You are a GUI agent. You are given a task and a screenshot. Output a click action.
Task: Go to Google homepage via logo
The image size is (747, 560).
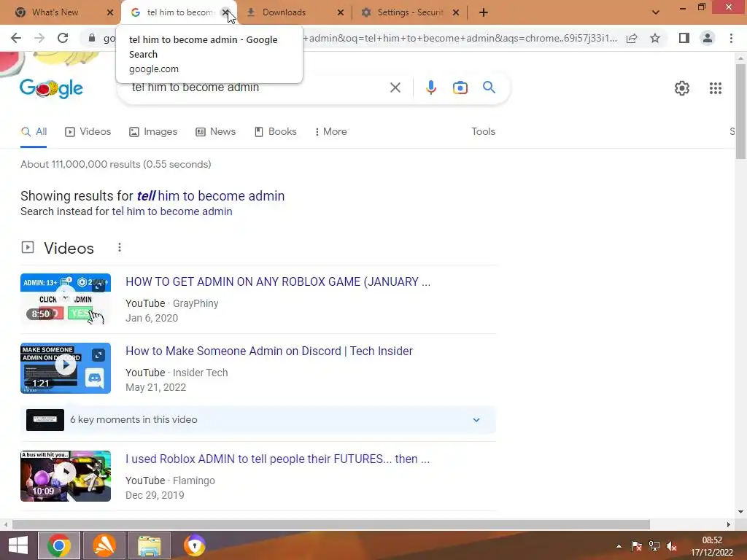(52, 88)
